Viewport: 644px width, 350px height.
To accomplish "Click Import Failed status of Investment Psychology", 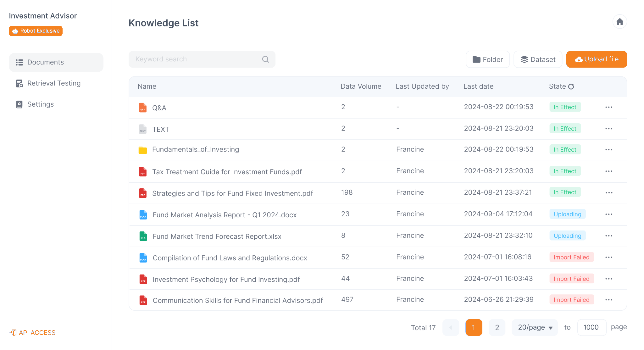I will click(x=572, y=279).
